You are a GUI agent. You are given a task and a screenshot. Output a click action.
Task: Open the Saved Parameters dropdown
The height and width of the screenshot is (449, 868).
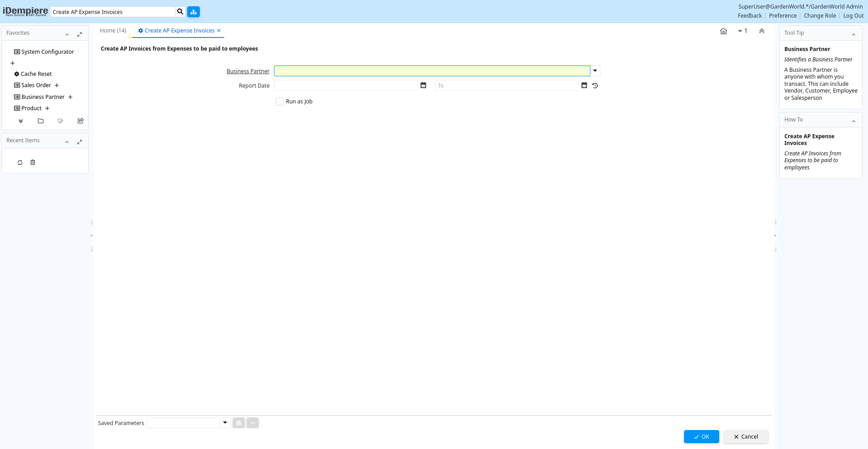click(x=225, y=423)
